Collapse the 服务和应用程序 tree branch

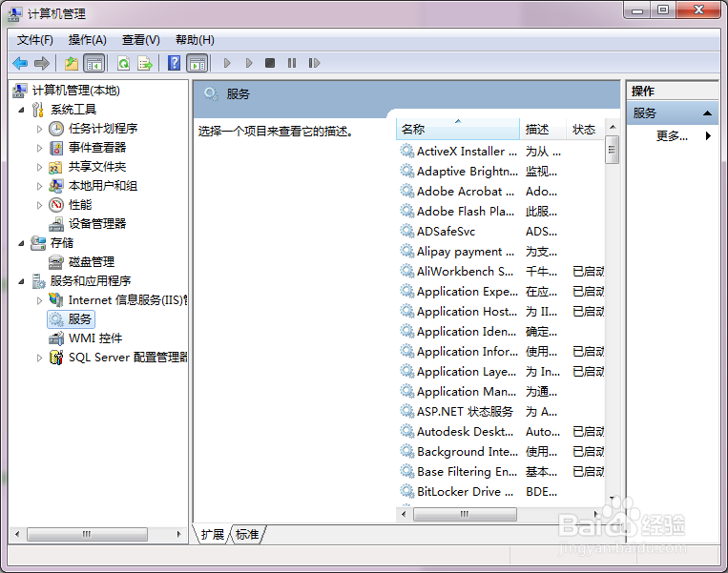coord(21,281)
